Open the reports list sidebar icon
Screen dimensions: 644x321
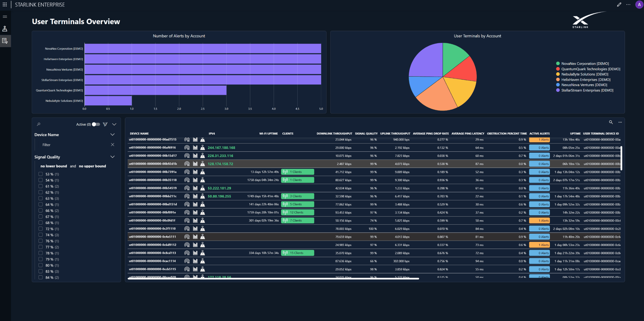[x=5, y=41]
